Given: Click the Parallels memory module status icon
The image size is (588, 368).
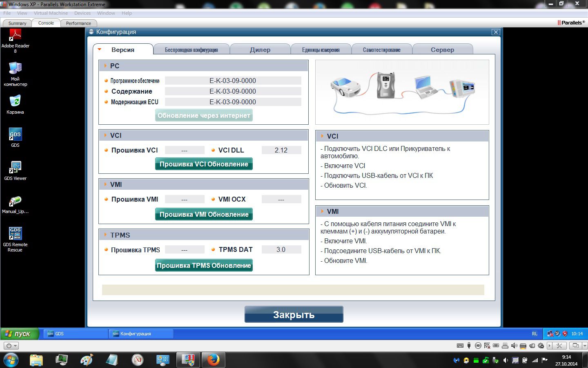Looking at the screenshot, I should (523, 346).
